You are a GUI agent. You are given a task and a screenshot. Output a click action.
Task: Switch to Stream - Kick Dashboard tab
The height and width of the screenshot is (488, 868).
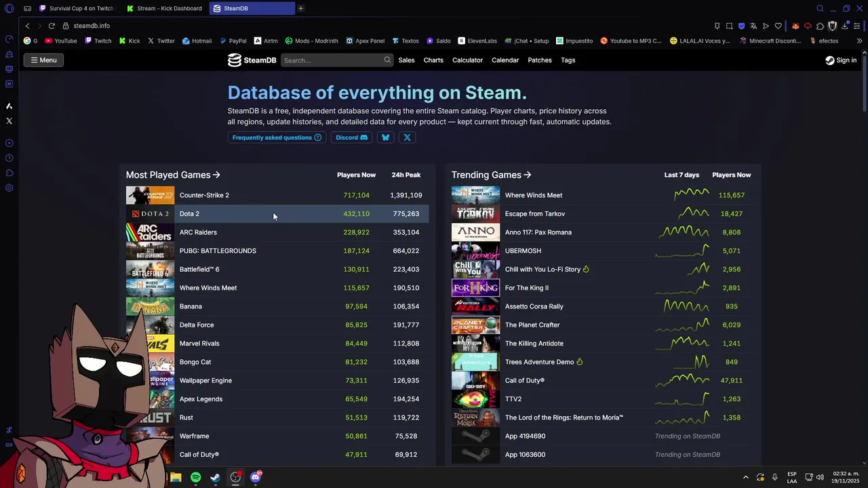point(164,8)
